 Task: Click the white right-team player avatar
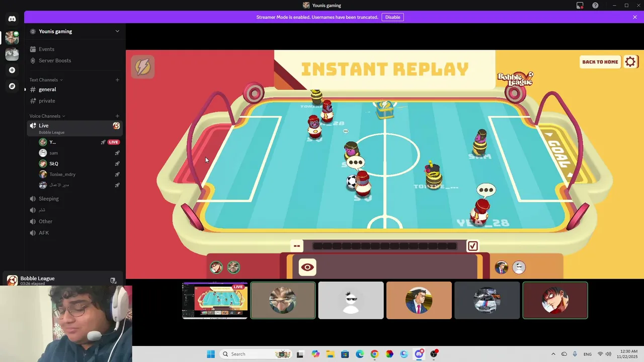519,267
